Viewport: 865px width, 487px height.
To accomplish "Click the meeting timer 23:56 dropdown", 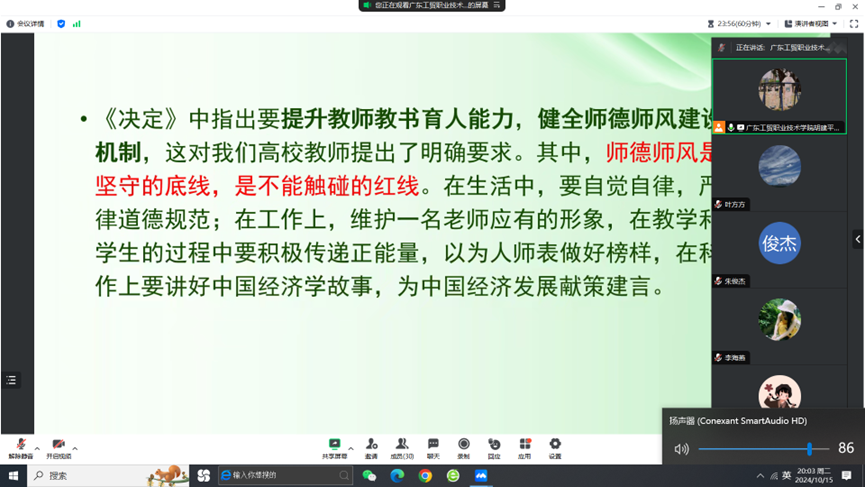I will (x=739, y=24).
